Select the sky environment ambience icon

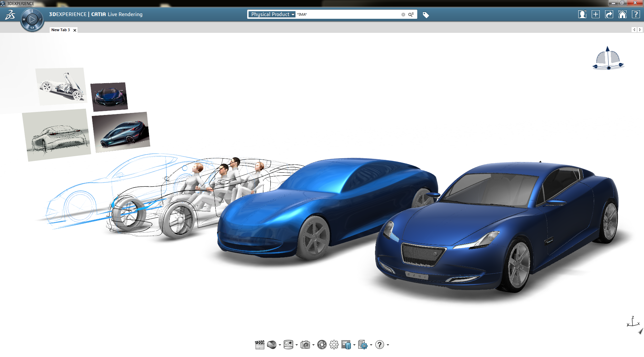(x=288, y=345)
